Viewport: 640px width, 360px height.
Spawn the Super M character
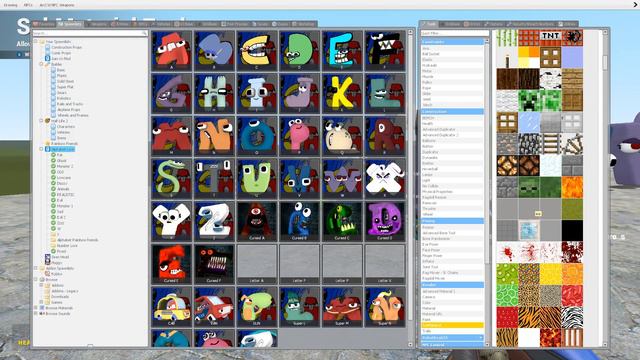tap(342, 307)
